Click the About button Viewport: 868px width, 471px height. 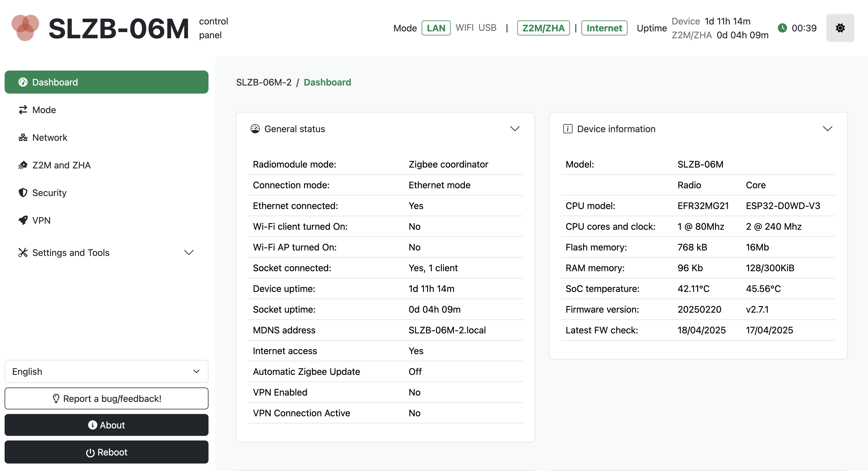[x=107, y=425]
